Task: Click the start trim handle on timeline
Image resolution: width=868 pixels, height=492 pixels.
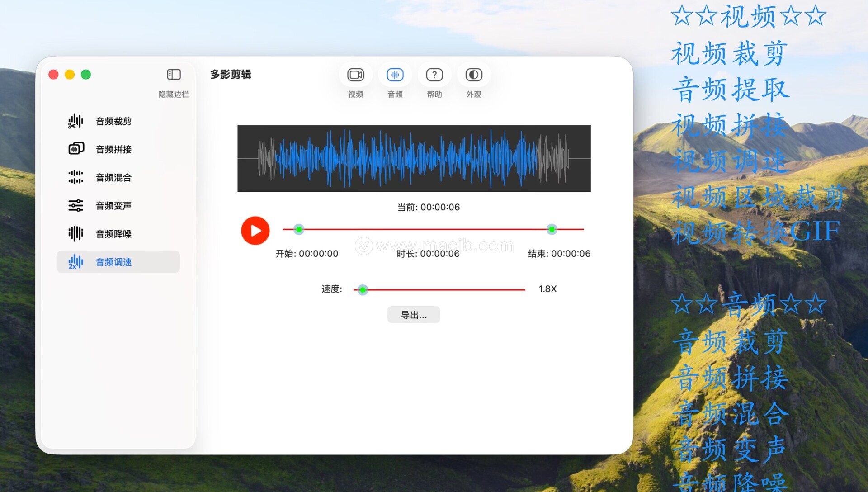Action: click(x=298, y=229)
